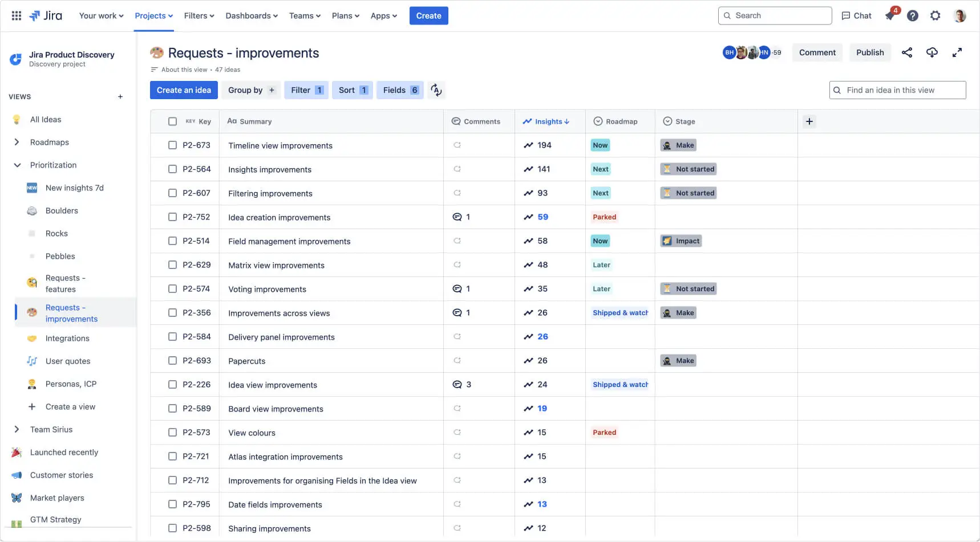The height and width of the screenshot is (542, 980).
Task: Open the Pebbles view
Action: [60, 256]
